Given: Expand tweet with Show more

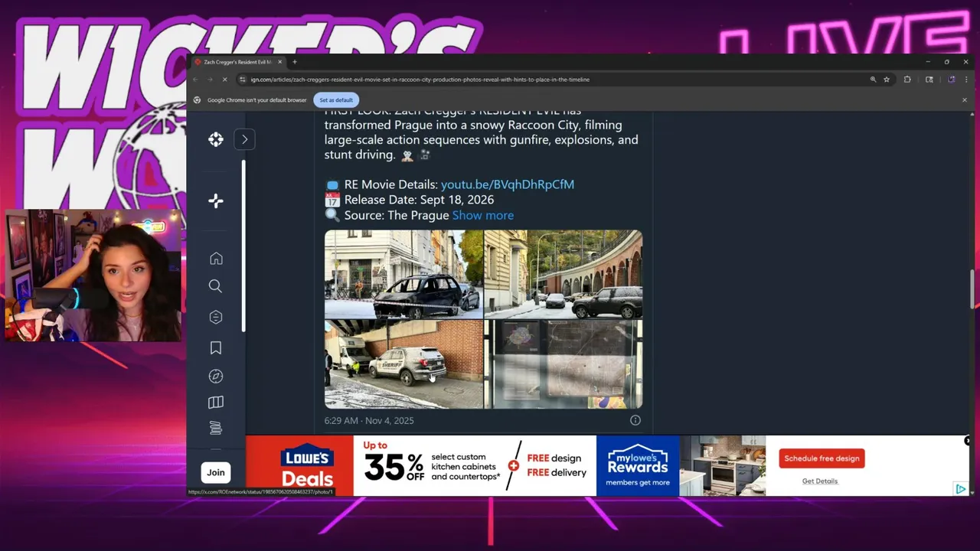Looking at the screenshot, I should (x=483, y=215).
